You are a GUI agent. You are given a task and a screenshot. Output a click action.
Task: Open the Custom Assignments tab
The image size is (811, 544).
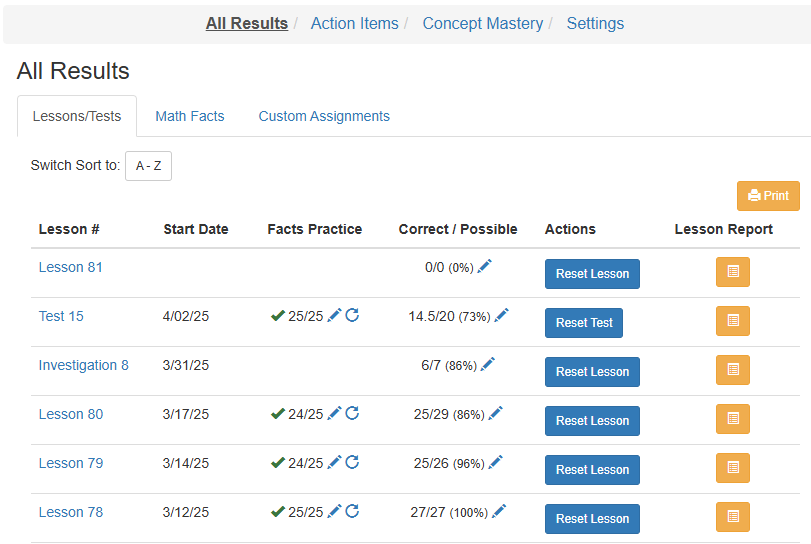pos(324,116)
